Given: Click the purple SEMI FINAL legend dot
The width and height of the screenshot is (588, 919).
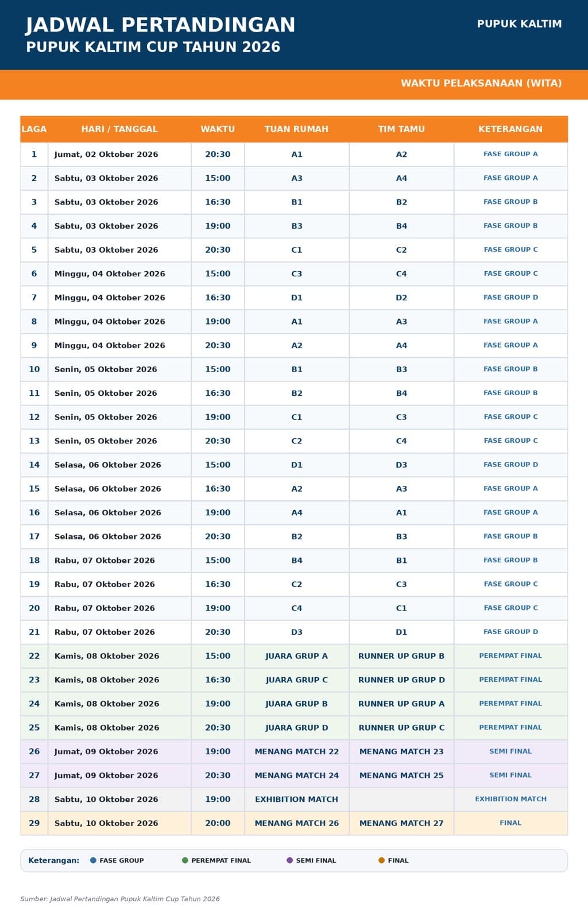Looking at the screenshot, I should click(290, 860).
